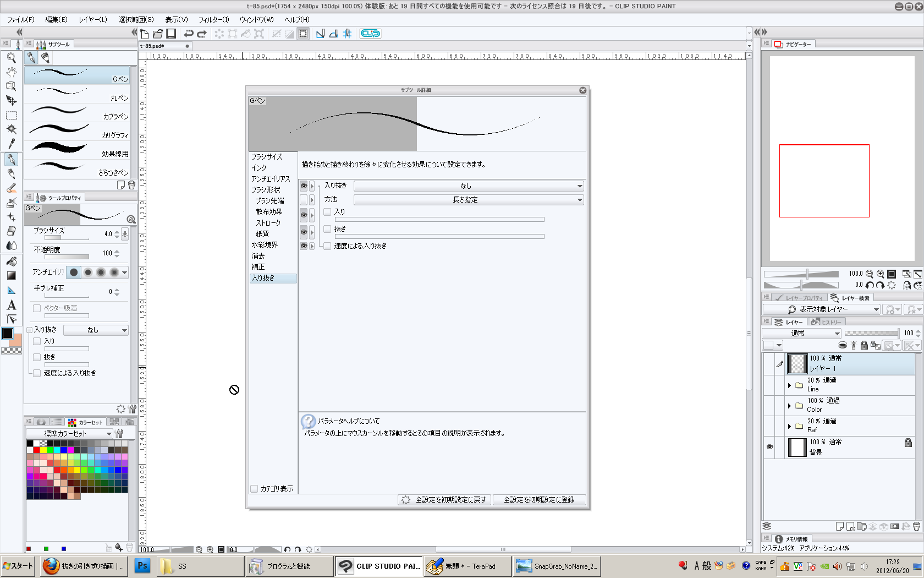The width and height of the screenshot is (924, 578).
Task: Open the フィルター menu
Action: (213, 20)
